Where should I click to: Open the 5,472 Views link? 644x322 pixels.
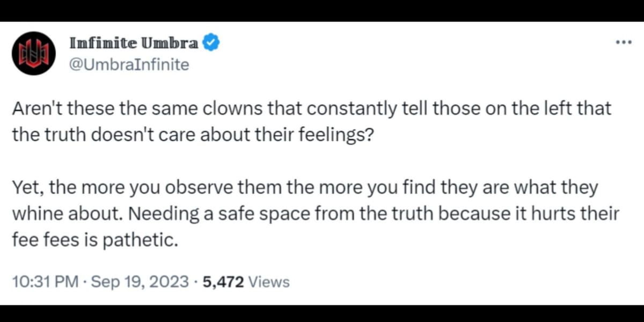click(x=245, y=281)
